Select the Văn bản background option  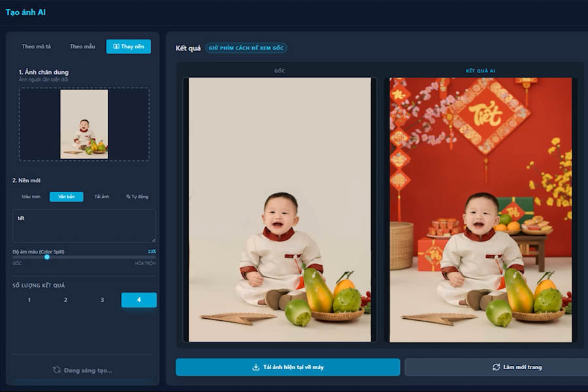click(x=66, y=197)
